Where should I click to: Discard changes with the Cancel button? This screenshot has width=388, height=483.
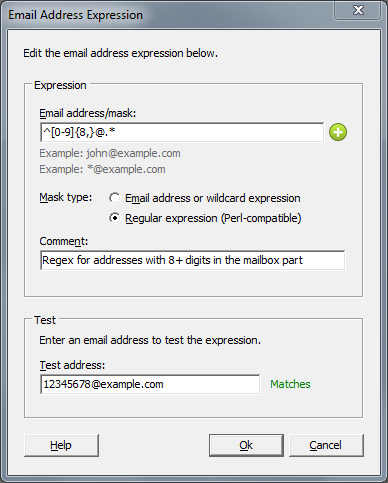tap(326, 445)
